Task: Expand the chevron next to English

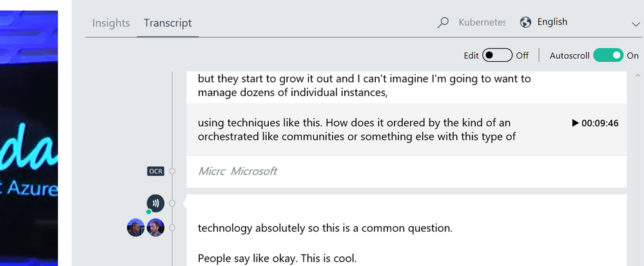Action: coord(636,24)
